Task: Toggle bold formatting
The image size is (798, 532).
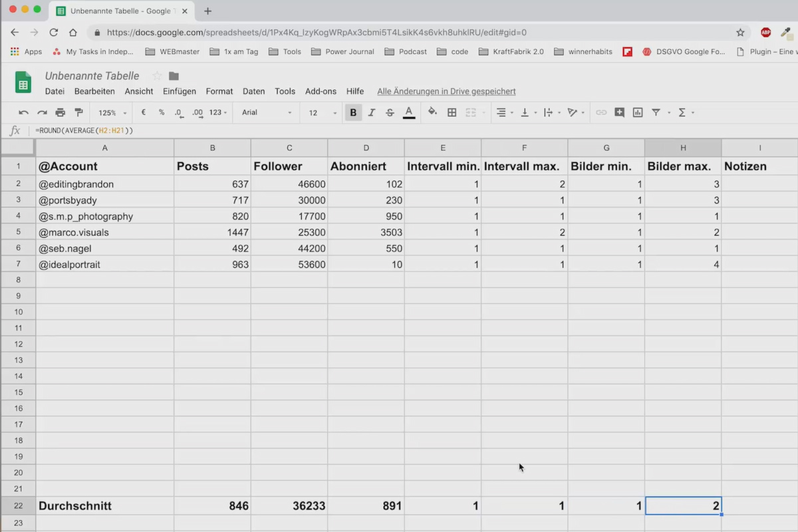Action: 353,113
